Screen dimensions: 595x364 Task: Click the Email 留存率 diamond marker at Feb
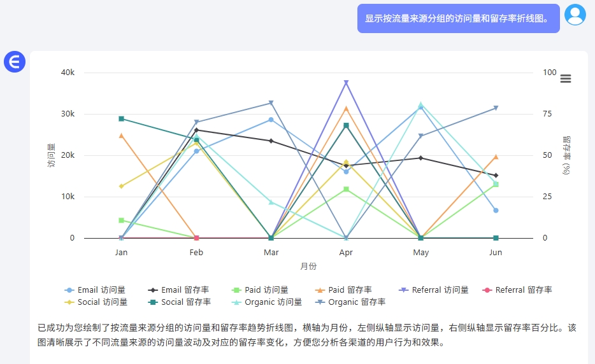pos(196,130)
